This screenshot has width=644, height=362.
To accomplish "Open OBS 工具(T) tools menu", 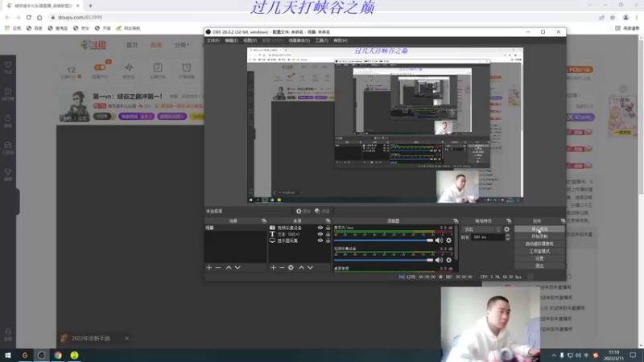I will click(321, 41).
